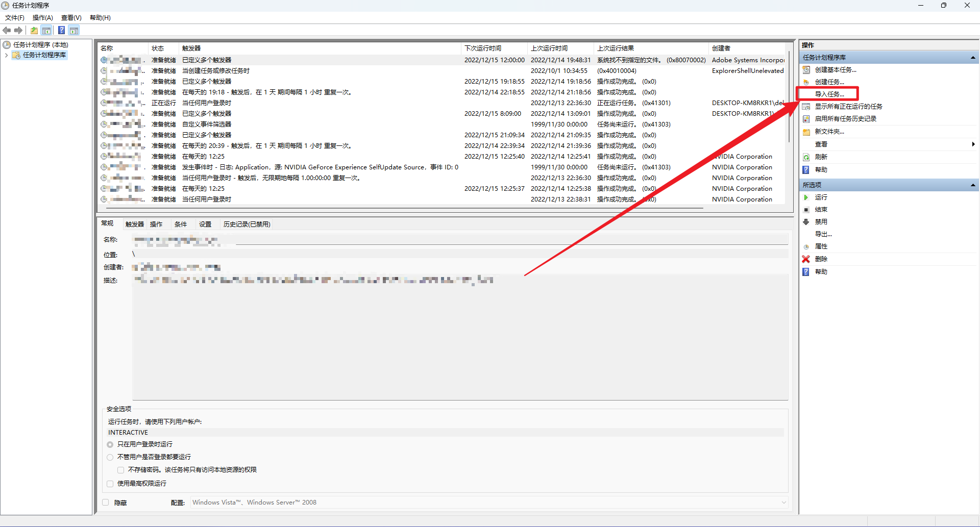Sort by the 下次运行时间 column header

(495, 48)
